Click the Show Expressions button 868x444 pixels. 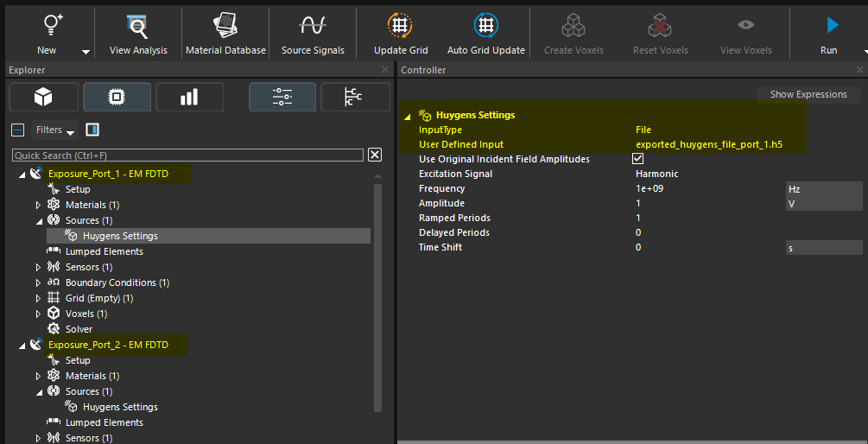coord(808,94)
